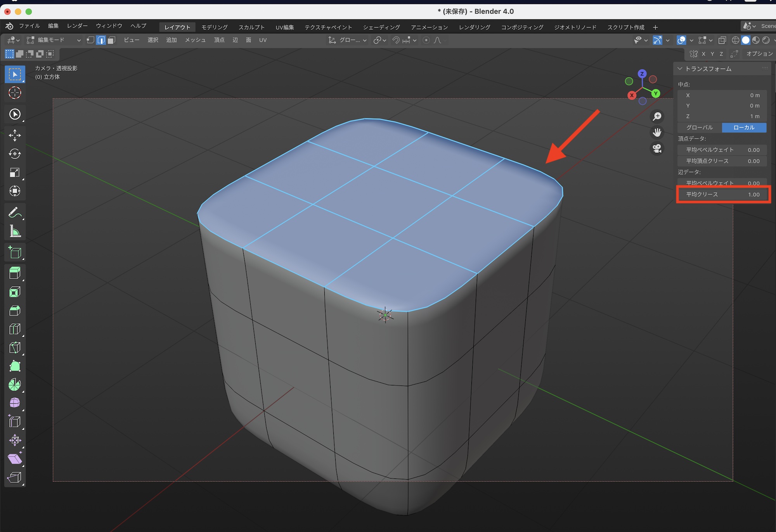Image resolution: width=776 pixels, height=532 pixels.
Task: Pick the Loop Cut tool
Action: coord(15,329)
